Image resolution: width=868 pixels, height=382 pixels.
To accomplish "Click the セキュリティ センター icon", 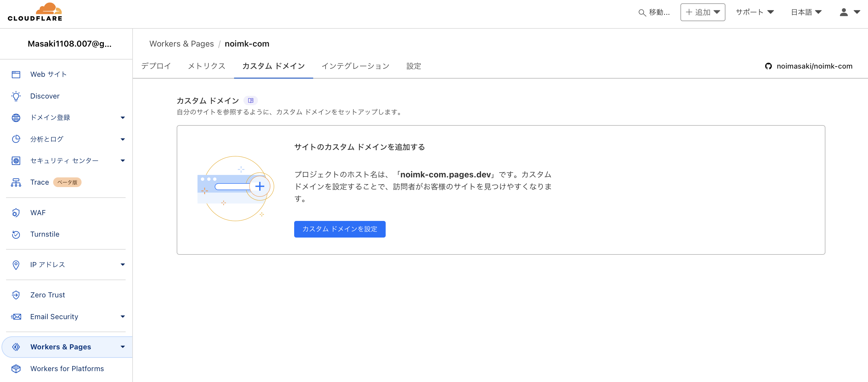I will pyautogui.click(x=16, y=160).
